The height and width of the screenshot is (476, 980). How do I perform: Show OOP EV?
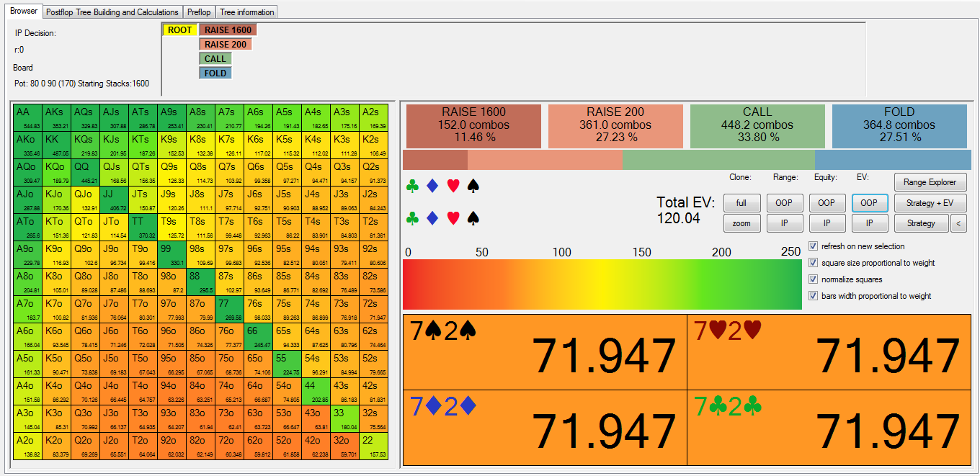(870, 203)
